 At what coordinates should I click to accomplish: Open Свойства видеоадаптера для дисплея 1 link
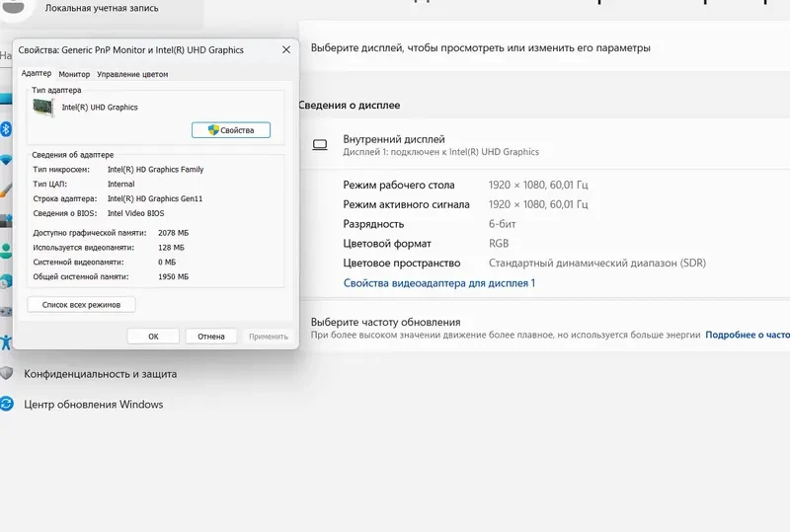click(438, 283)
